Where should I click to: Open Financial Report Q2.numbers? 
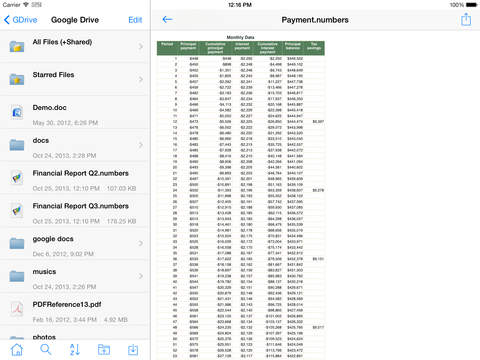80,173
